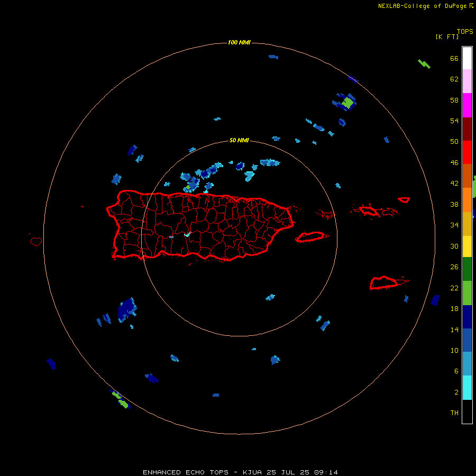476x476 pixels.
Task: Click the black TH threshold legend band
Action: (467, 411)
